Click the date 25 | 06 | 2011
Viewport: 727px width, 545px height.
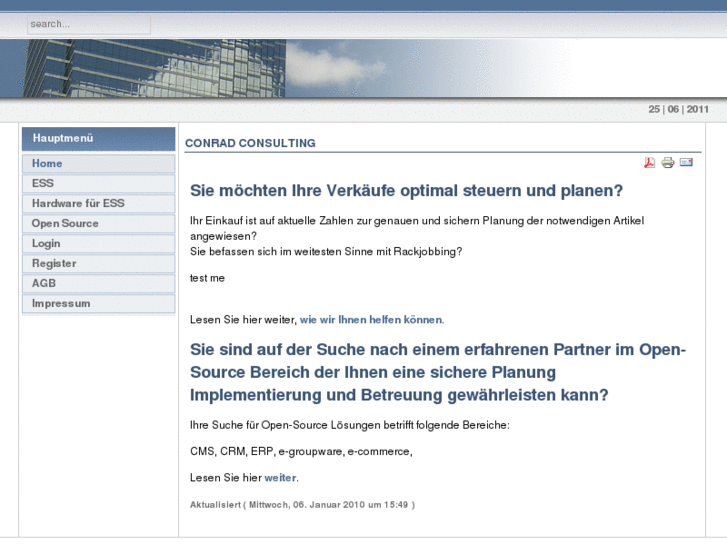tap(678, 109)
